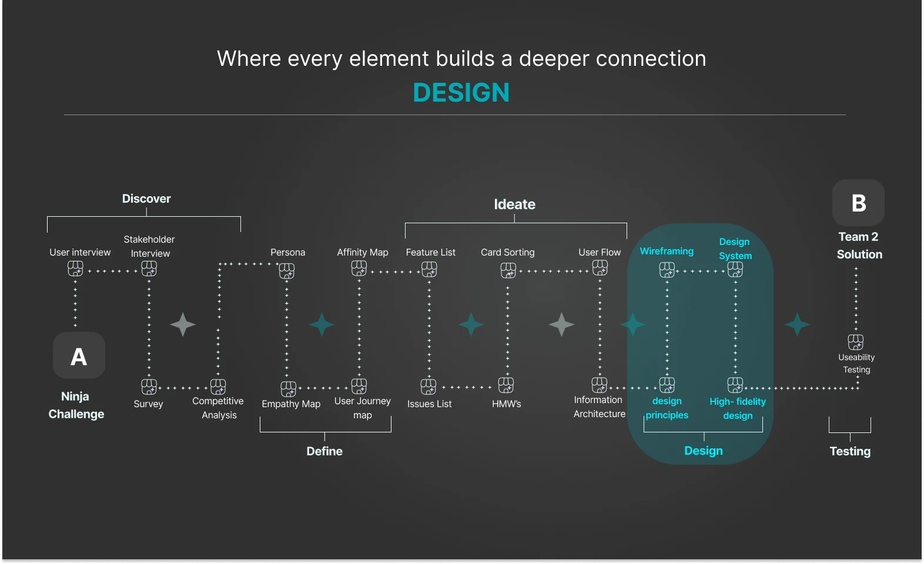Viewport: 924px width, 564px height.
Task: Click the Feature List step icon
Action: point(430,269)
